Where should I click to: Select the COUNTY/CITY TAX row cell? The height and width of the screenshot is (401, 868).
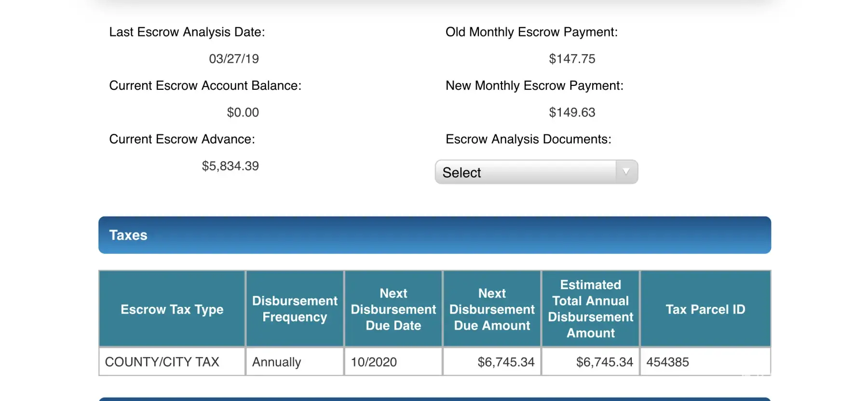(x=162, y=362)
